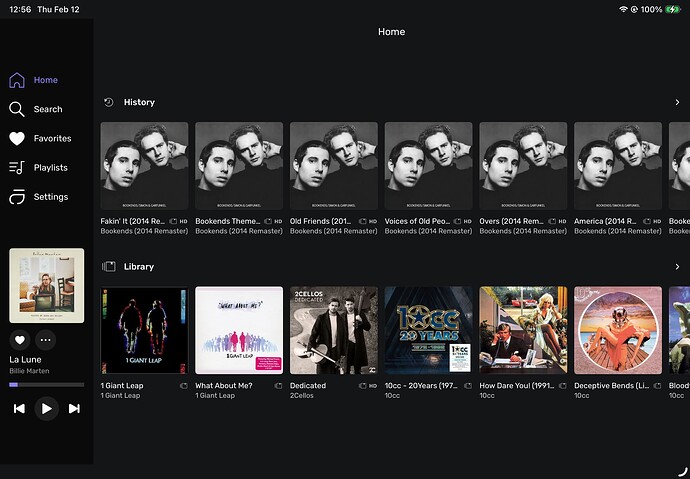Open the 1 Giant Leap album cover

(x=144, y=330)
